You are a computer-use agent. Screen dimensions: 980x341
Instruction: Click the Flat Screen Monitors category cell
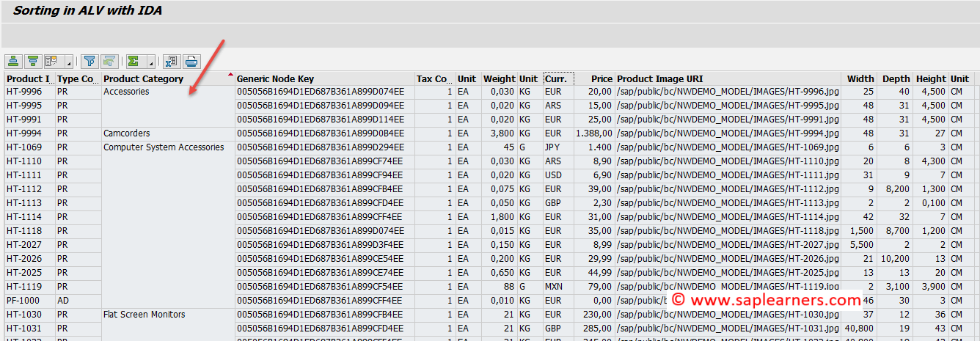(x=145, y=315)
